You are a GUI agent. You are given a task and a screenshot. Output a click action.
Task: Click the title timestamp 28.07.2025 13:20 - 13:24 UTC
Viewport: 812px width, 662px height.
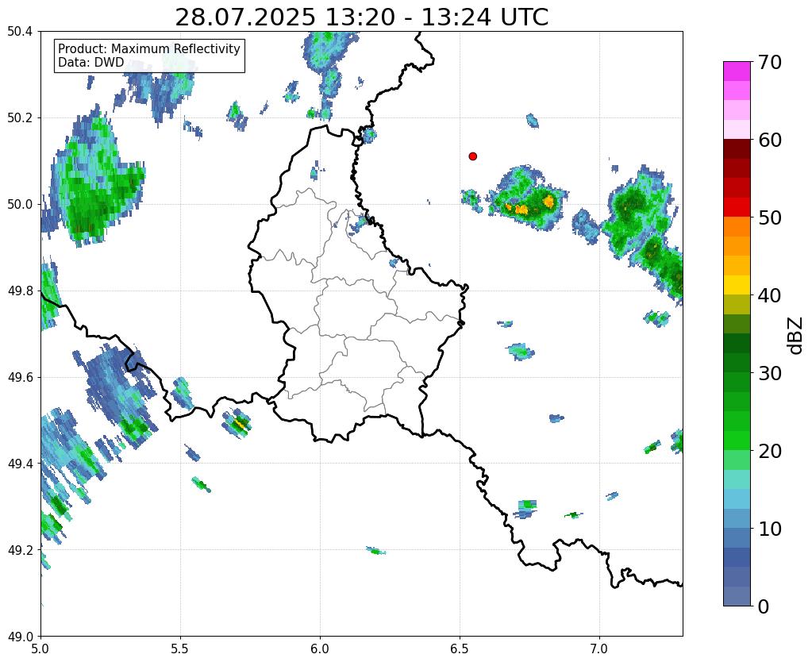coord(361,17)
